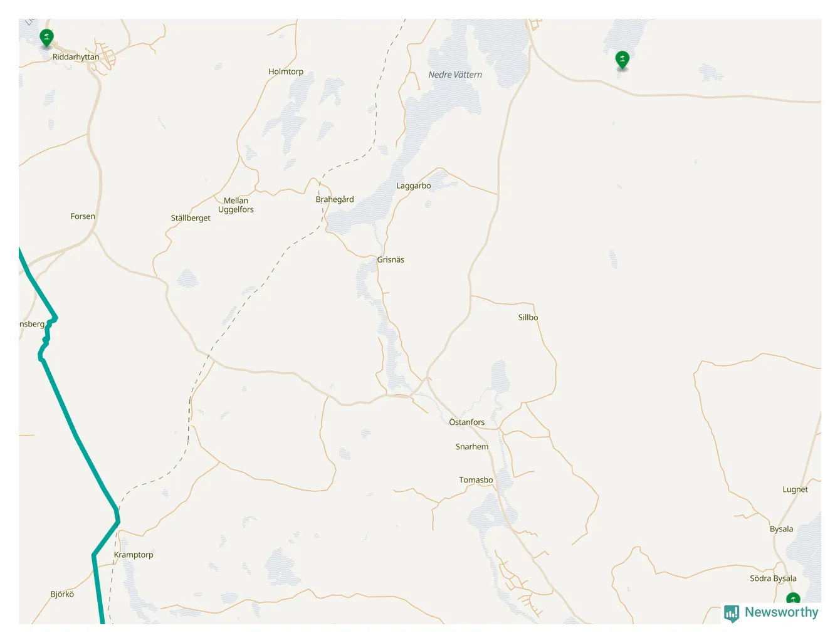840x643 pixels.
Task: Click the Ställberget place label
Action: coord(191,218)
